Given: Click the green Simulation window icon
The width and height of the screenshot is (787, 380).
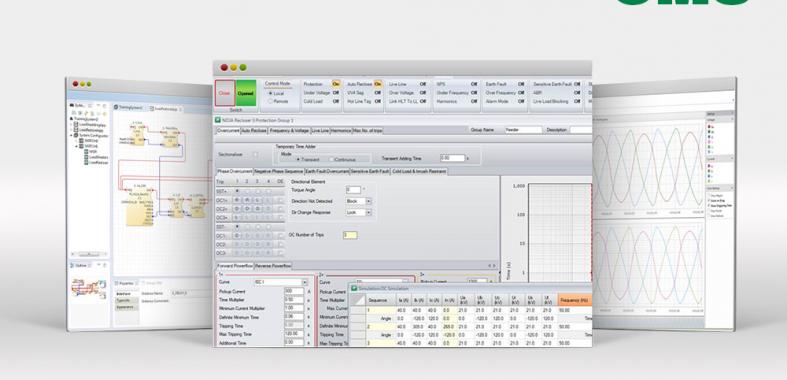Looking at the screenshot, I should 354,288.
